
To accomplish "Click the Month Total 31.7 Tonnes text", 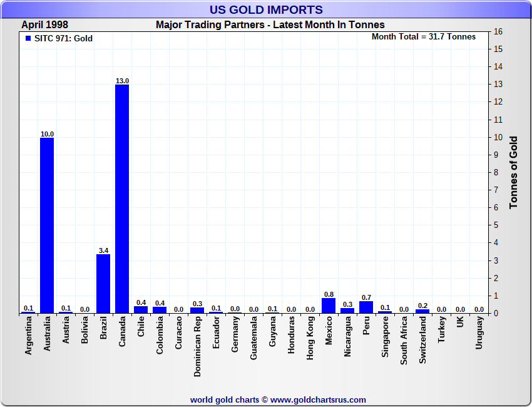I will [424, 36].
